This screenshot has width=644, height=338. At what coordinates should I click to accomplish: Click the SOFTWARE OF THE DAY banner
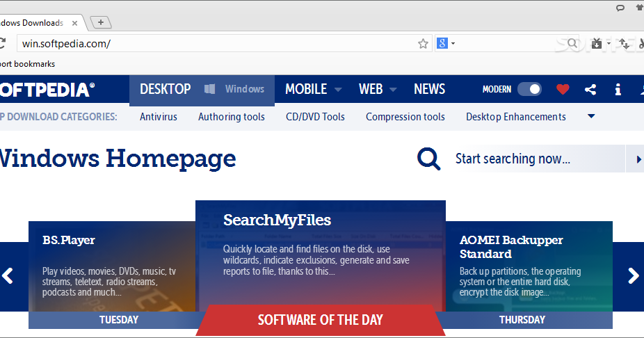(321, 320)
